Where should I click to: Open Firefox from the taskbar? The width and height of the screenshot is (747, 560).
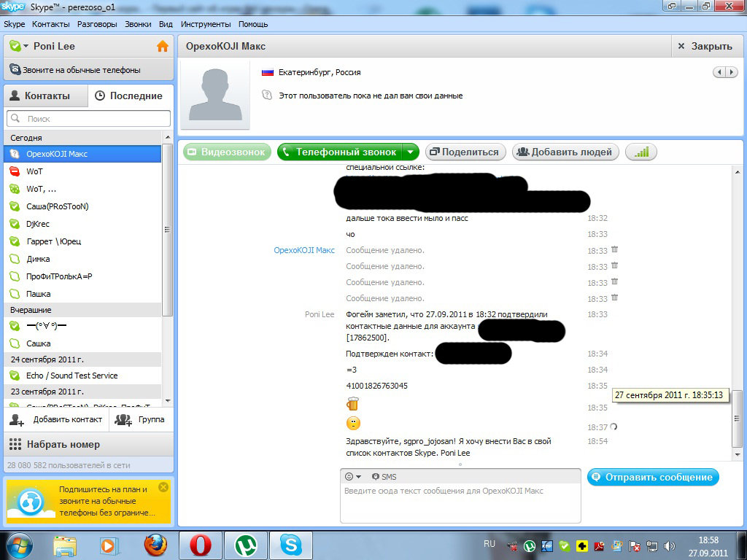click(x=156, y=545)
